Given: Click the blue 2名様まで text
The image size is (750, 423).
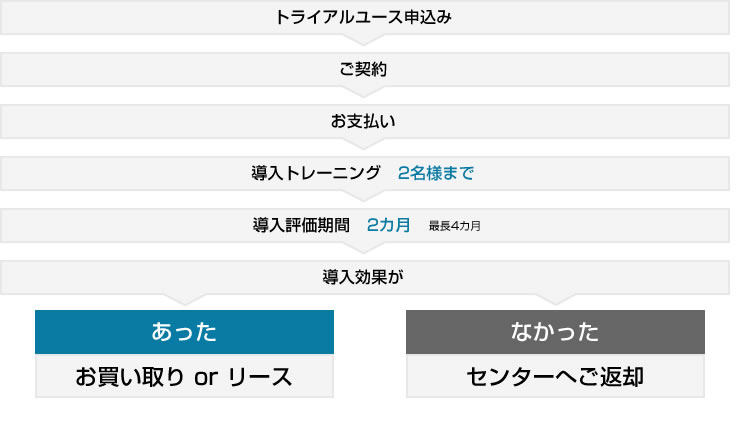Looking at the screenshot, I should tap(436, 173).
